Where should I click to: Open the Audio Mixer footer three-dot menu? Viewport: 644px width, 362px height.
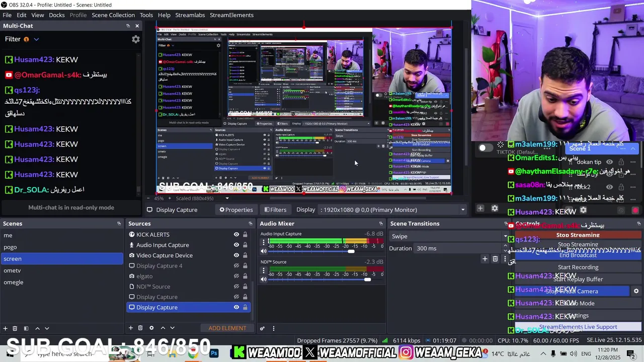pyautogui.click(x=274, y=328)
